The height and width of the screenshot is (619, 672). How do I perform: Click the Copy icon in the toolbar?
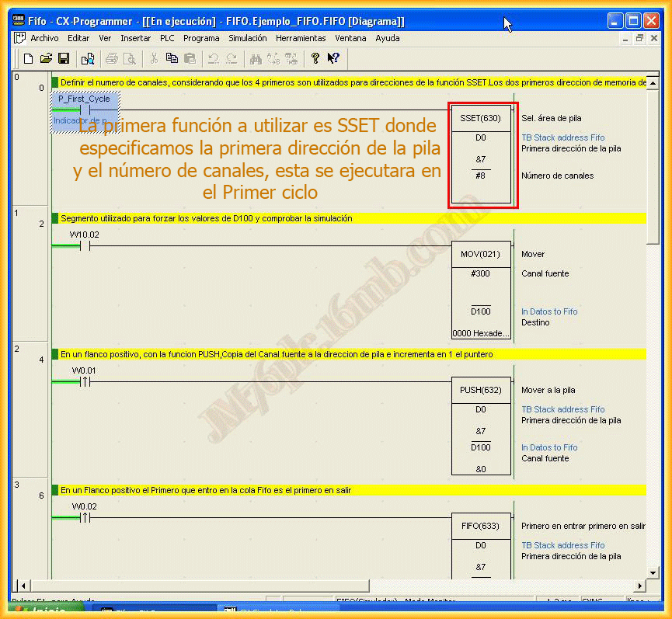[x=172, y=58]
